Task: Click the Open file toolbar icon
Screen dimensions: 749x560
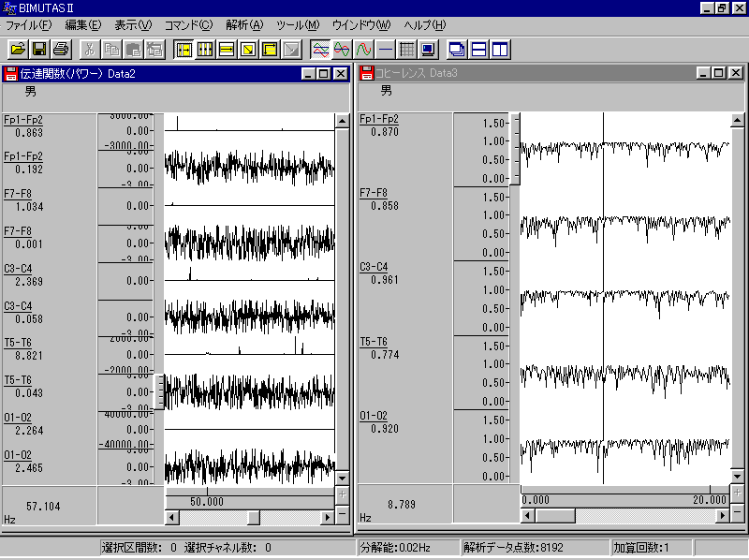Action: [x=18, y=49]
